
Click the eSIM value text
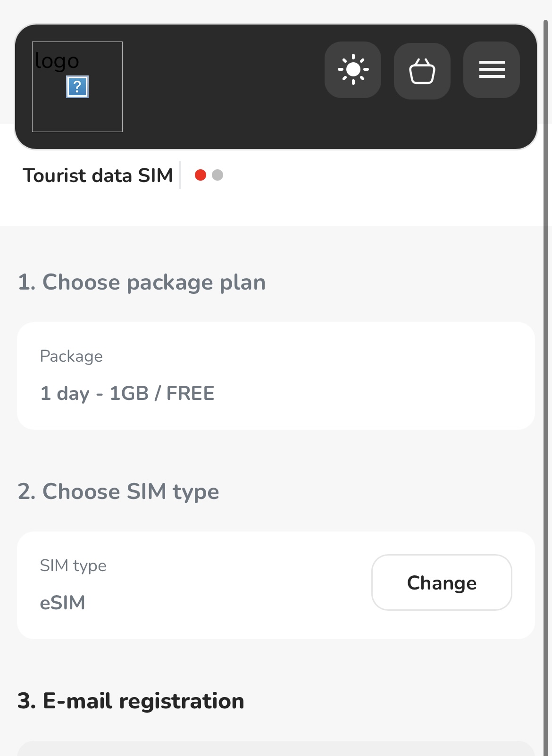(63, 603)
